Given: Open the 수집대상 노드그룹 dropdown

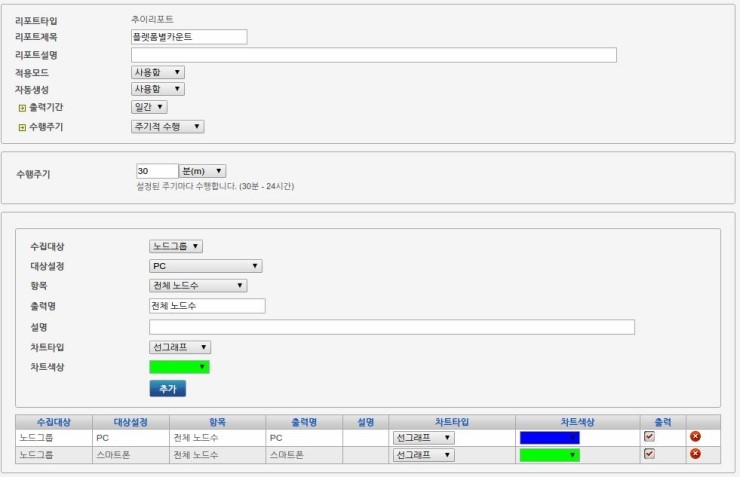Looking at the screenshot, I should tap(176, 246).
